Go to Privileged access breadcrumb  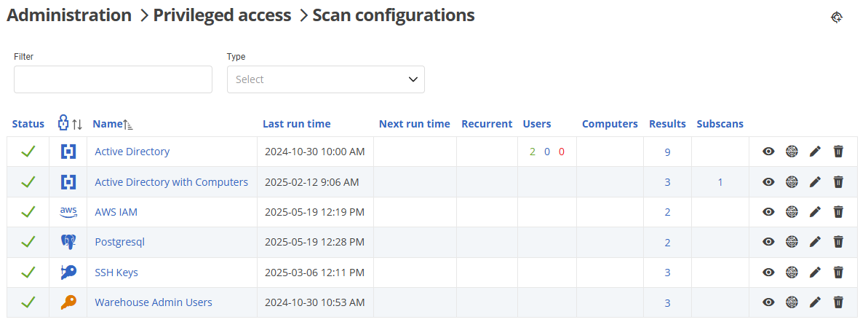click(x=221, y=15)
